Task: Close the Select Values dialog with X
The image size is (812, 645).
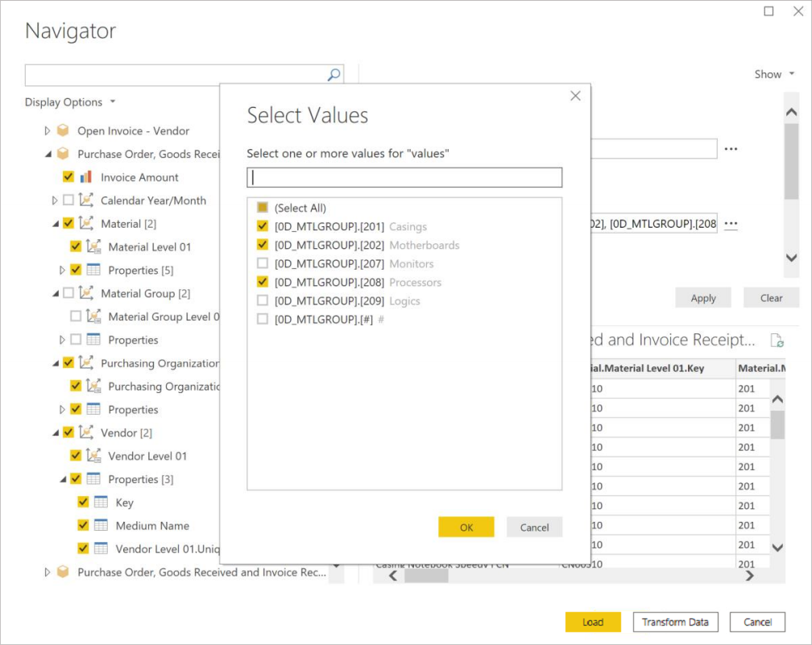Action: click(575, 96)
